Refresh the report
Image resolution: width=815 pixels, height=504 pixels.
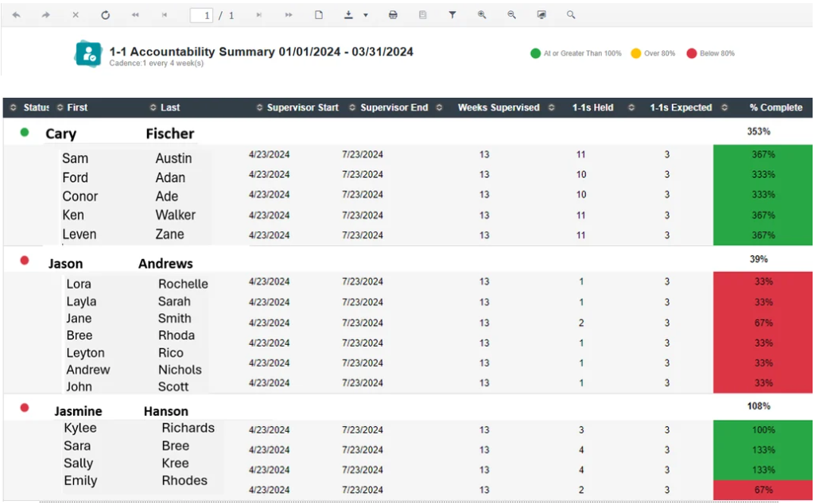106,14
